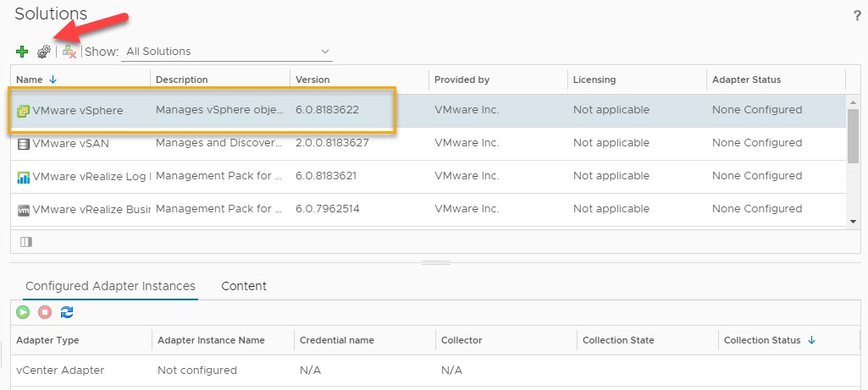Image resolution: width=868 pixels, height=390 pixels.
Task: Refresh adapter instances list
Action: [x=67, y=312]
